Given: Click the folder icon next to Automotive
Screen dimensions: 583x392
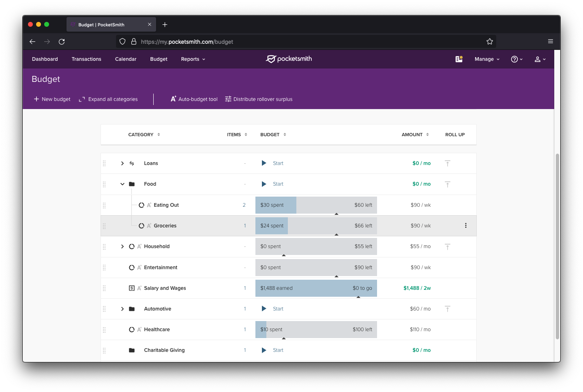Looking at the screenshot, I should (132, 308).
